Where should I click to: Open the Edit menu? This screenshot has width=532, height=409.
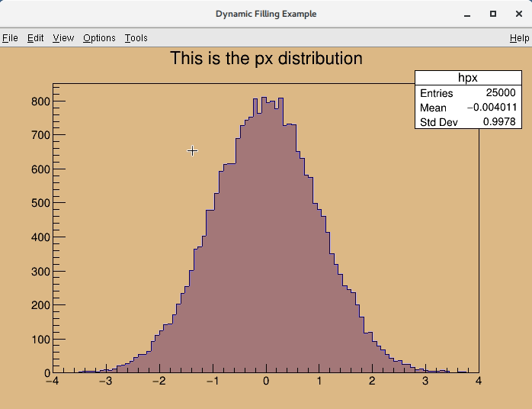(36, 38)
